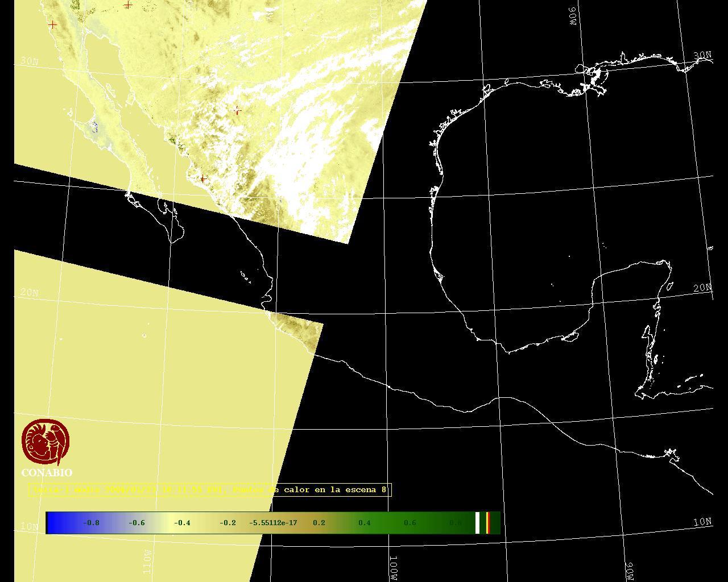Click the 110W longitude label at the bottom
The image size is (728, 582).
(x=147, y=562)
